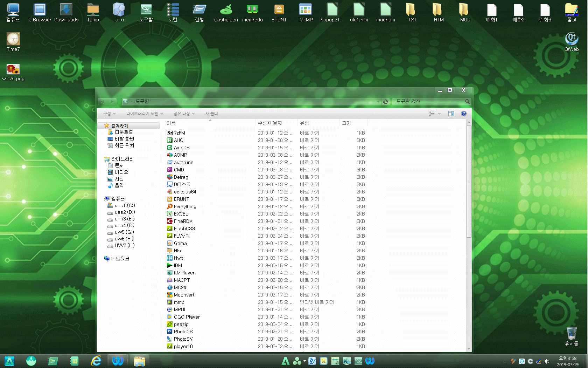Open the 구성 dropdown menu
This screenshot has height=368, width=588.
(109, 114)
